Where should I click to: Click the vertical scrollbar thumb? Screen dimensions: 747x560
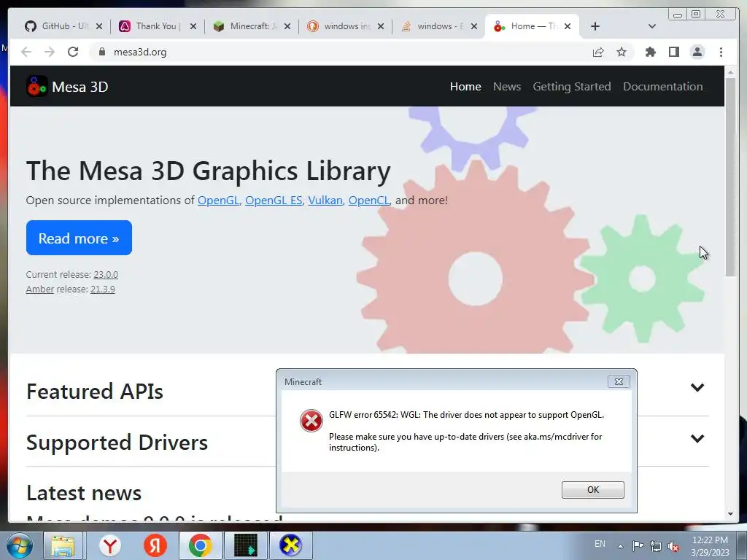[x=730, y=176]
